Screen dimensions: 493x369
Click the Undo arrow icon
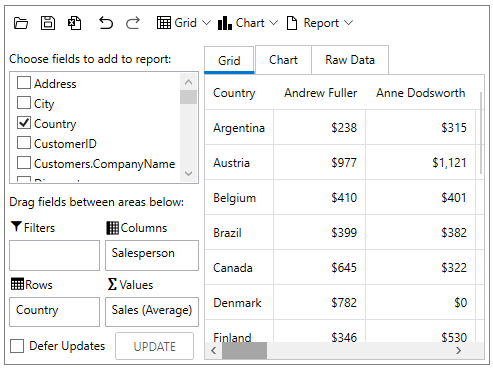coord(106,23)
